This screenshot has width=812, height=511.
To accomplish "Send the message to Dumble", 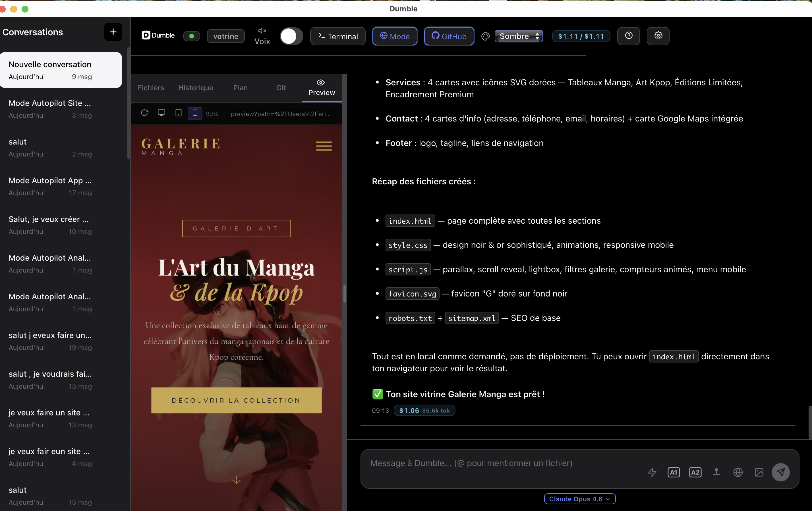I will point(781,472).
